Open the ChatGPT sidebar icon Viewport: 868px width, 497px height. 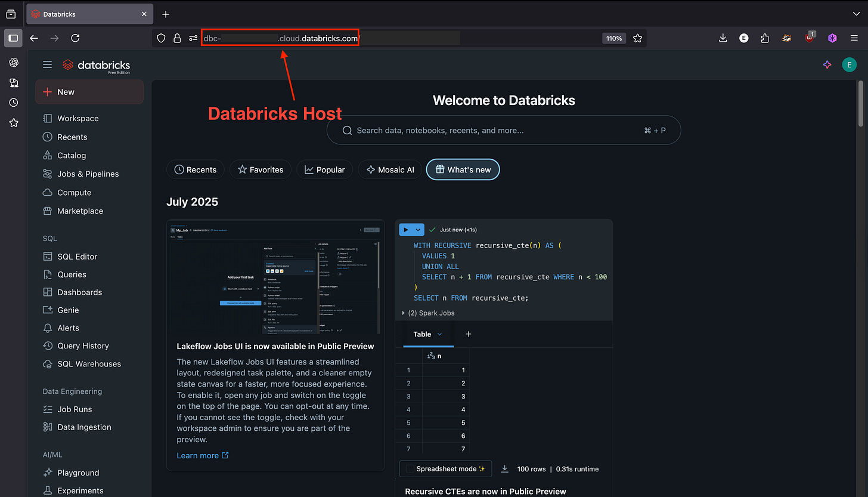(14, 63)
